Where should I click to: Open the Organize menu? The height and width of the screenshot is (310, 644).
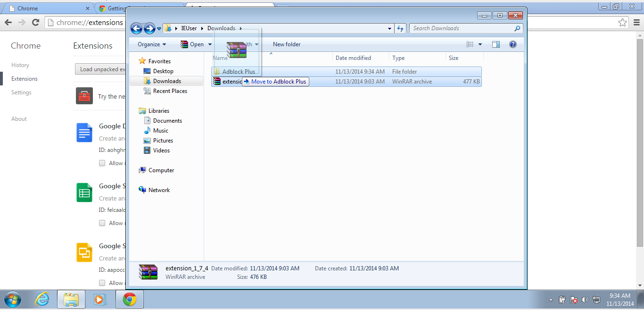point(152,44)
